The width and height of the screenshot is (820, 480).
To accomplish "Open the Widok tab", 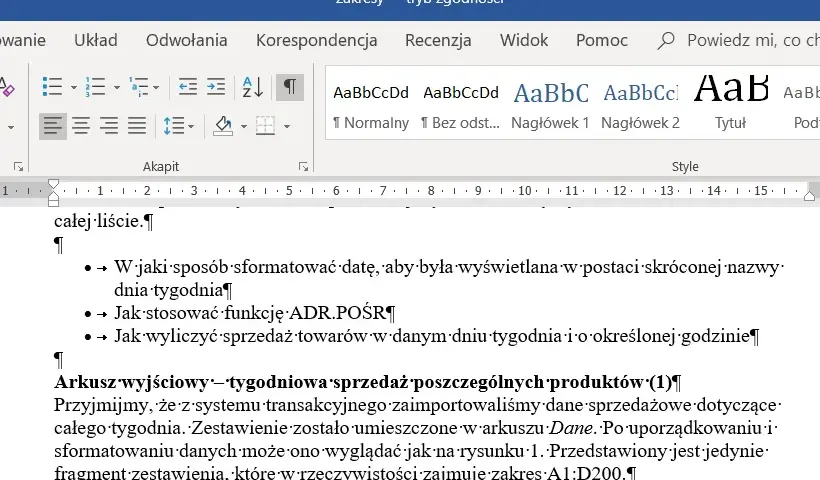I will pyautogui.click(x=524, y=40).
